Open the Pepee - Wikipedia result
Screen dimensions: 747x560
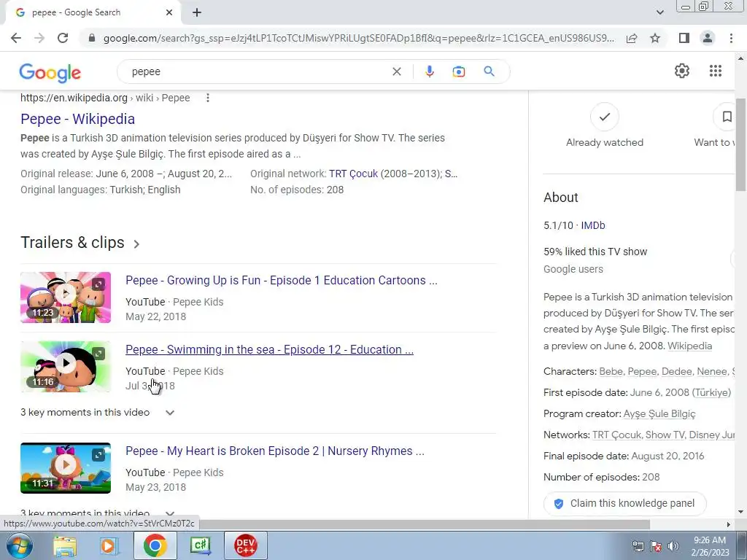tap(77, 119)
